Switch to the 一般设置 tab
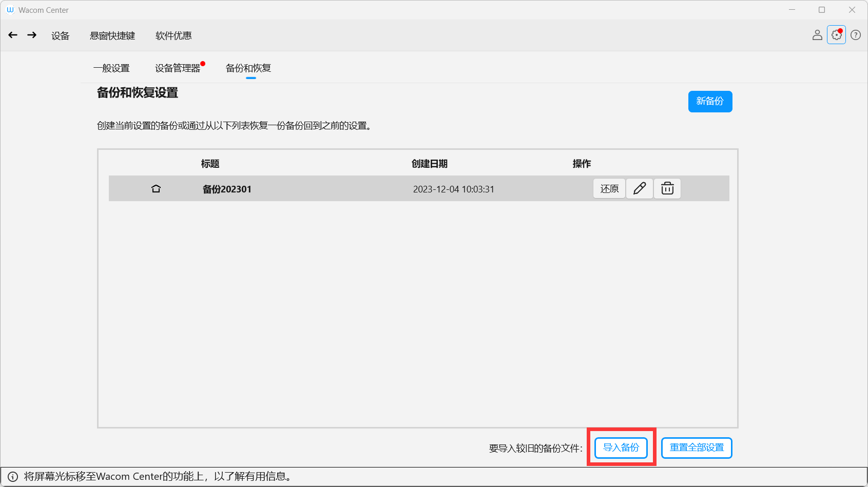 click(111, 68)
